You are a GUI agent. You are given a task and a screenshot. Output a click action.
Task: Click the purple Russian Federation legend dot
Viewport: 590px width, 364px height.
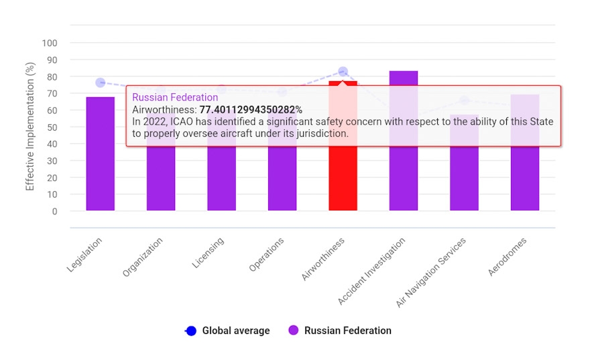[293, 330]
